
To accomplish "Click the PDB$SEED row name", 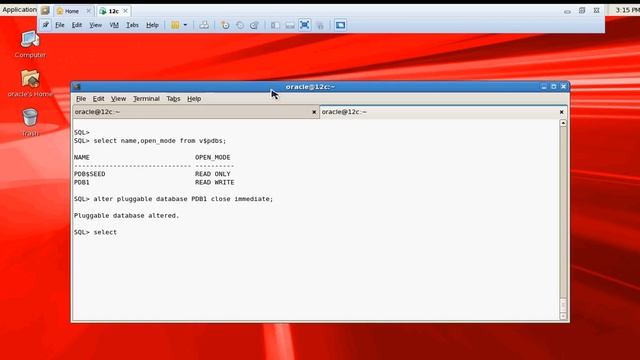I will tap(89, 174).
